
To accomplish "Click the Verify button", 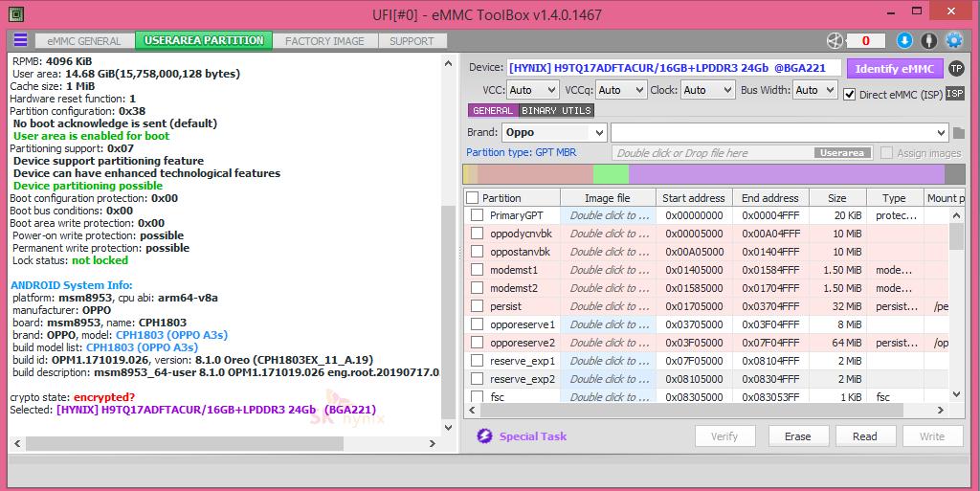I will (x=724, y=436).
